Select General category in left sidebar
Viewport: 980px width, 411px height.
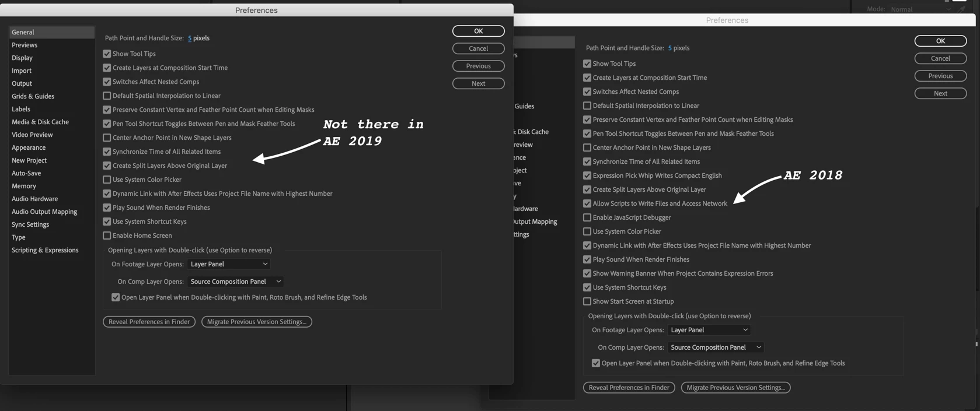pyautogui.click(x=52, y=32)
